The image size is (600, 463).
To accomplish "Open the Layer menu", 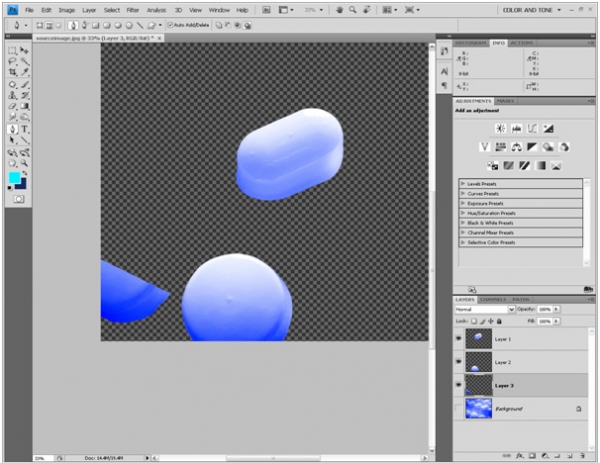I will tap(89, 10).
